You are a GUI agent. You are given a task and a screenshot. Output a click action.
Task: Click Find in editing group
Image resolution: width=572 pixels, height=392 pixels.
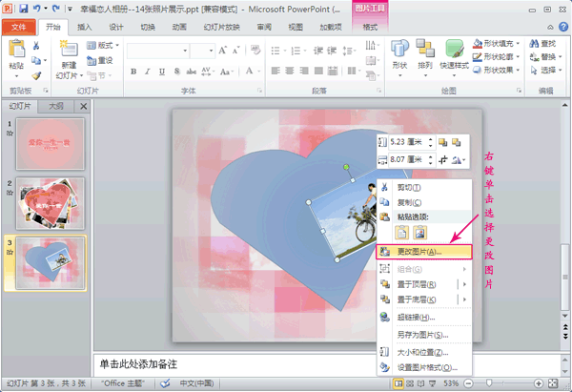click(542, 44)
